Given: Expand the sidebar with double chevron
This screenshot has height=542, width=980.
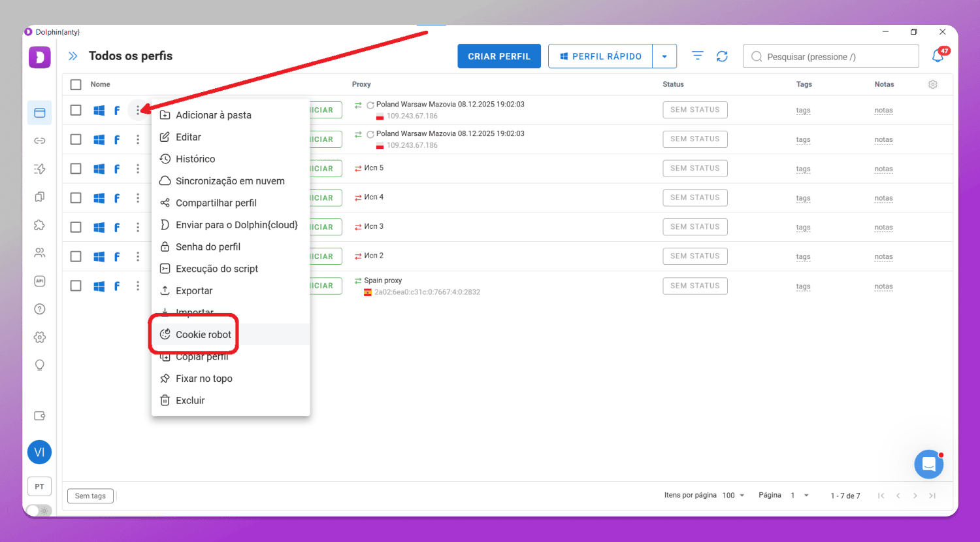Looking at the screenshot, I should (x=73, y=56).
